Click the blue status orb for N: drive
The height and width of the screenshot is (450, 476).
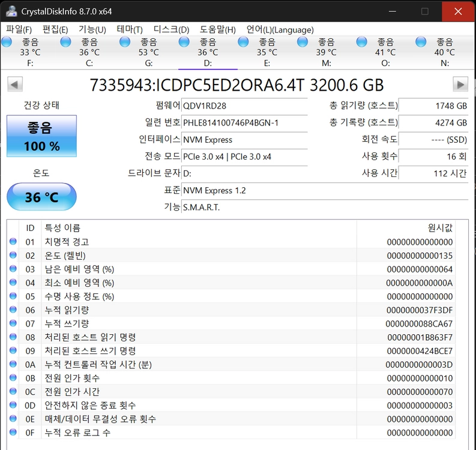[421, 42]
